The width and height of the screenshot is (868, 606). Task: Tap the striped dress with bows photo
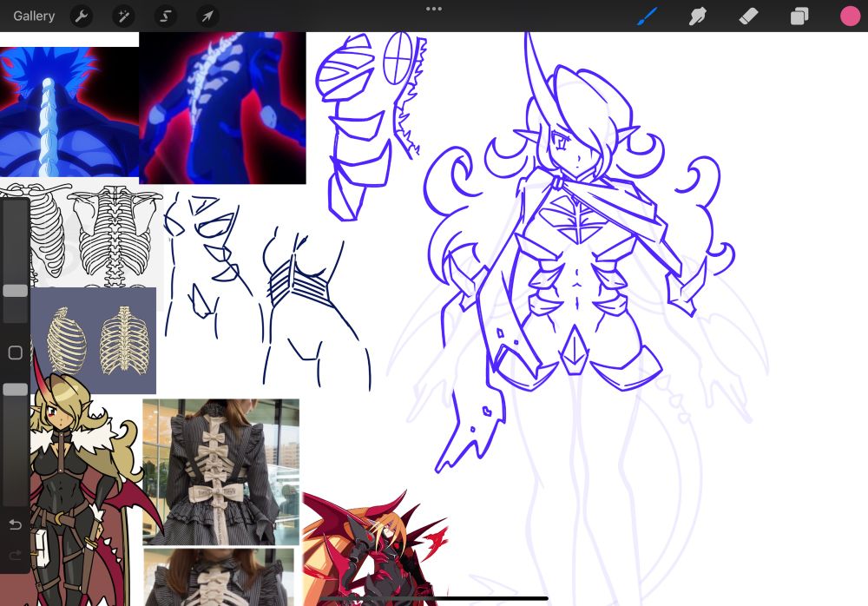pyautogui.click(x=220, y=472)
